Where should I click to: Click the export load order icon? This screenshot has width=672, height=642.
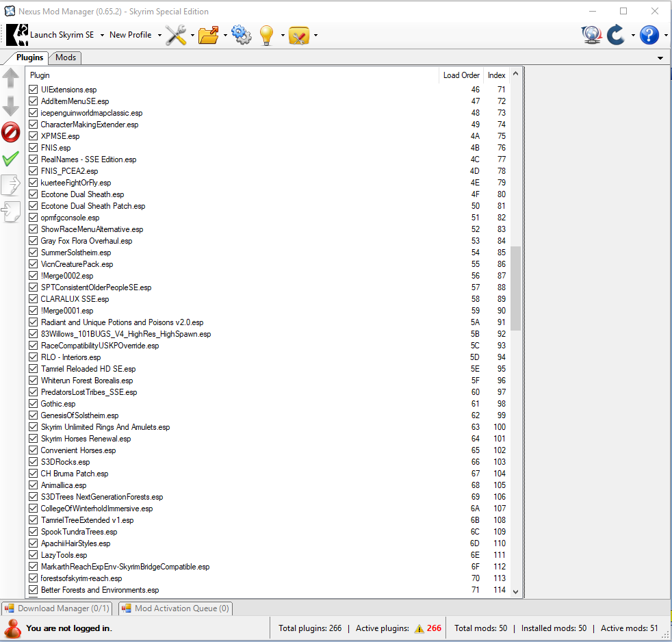click(x=11, y=185)
